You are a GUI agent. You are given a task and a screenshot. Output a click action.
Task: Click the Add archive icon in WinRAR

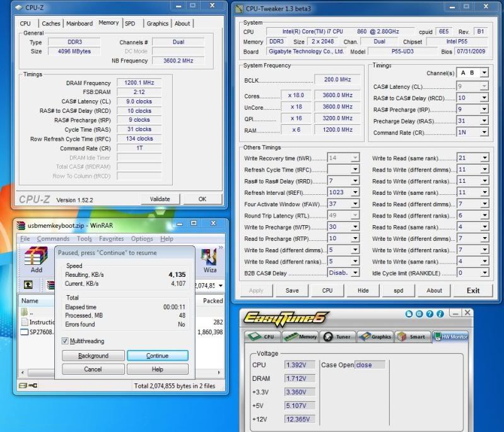click(x=36, y=255)
